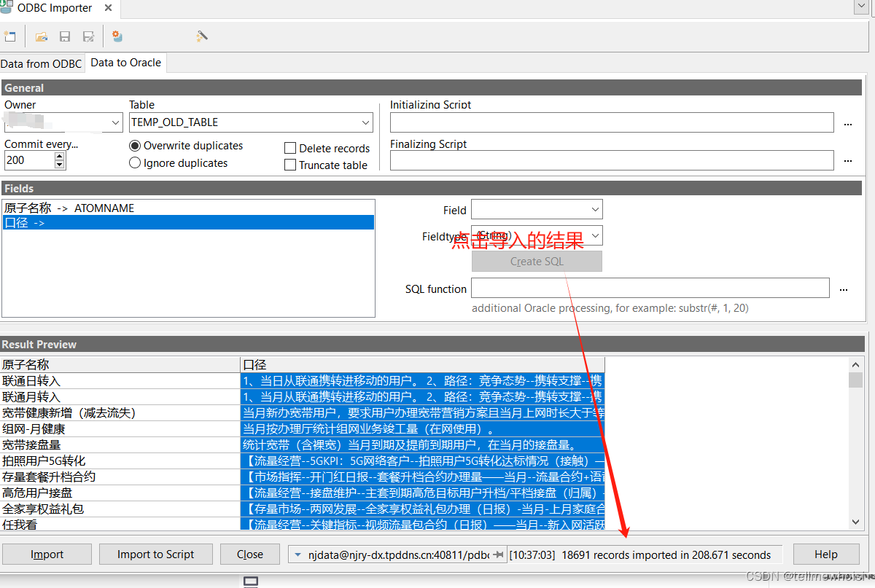Select the Data to Oracle tab
875x588 pixels.
point(125,63)
